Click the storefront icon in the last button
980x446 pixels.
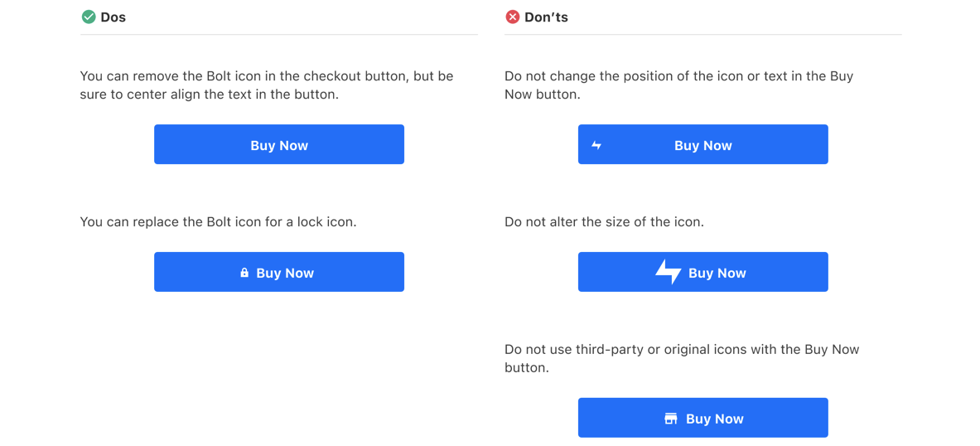coord(671,419)
